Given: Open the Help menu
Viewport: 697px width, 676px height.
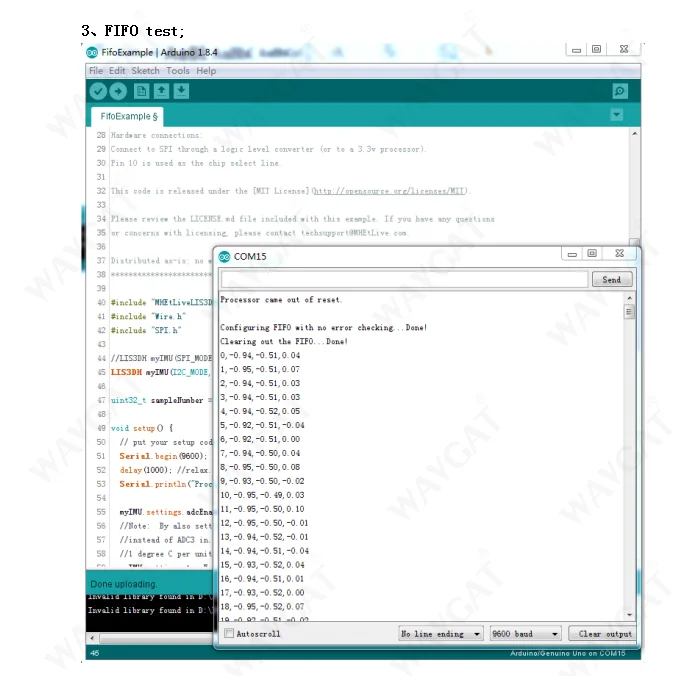Looking at the screenshot, I should (206, 71).
